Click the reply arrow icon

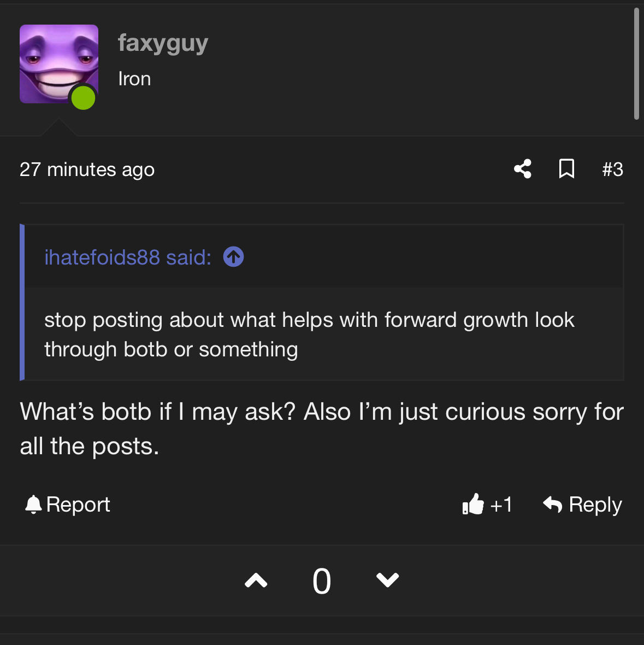click(552, 505)
